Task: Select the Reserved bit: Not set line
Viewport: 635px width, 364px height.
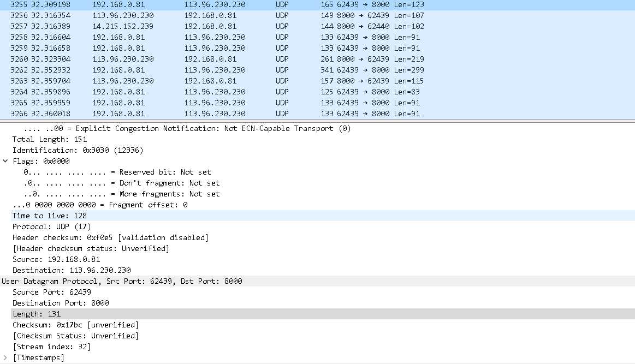Action: click(x=117, y=172)
